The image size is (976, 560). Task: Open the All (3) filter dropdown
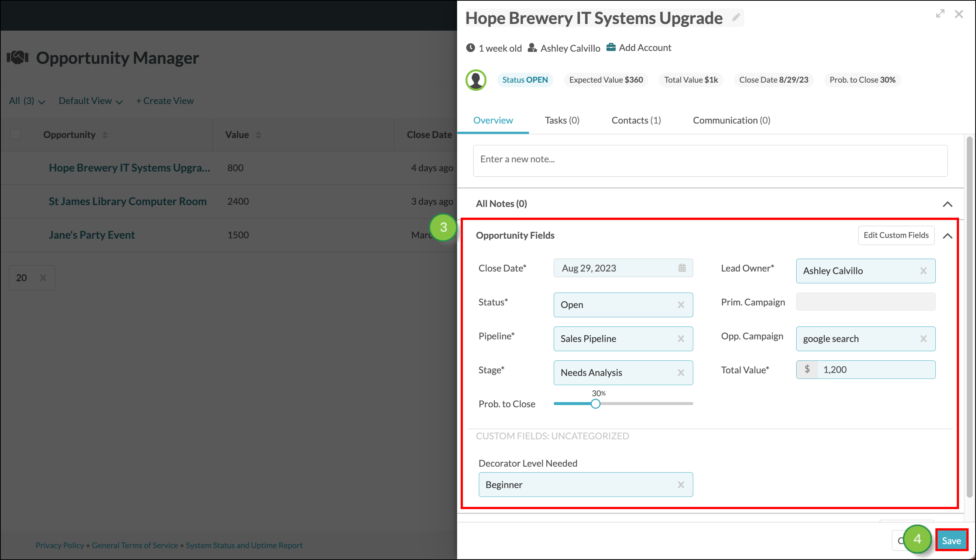27,101
